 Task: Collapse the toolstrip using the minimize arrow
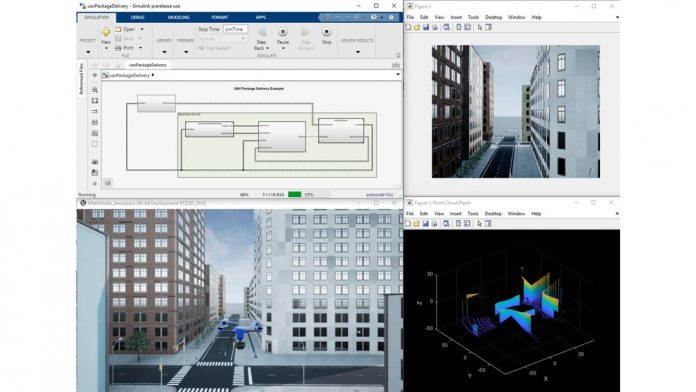(398, 55)
